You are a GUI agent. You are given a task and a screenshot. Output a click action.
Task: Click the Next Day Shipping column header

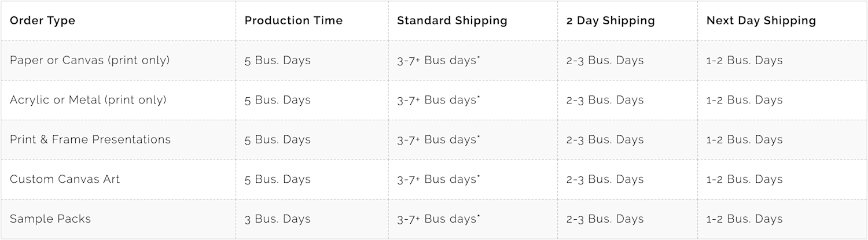pos(761,21)
